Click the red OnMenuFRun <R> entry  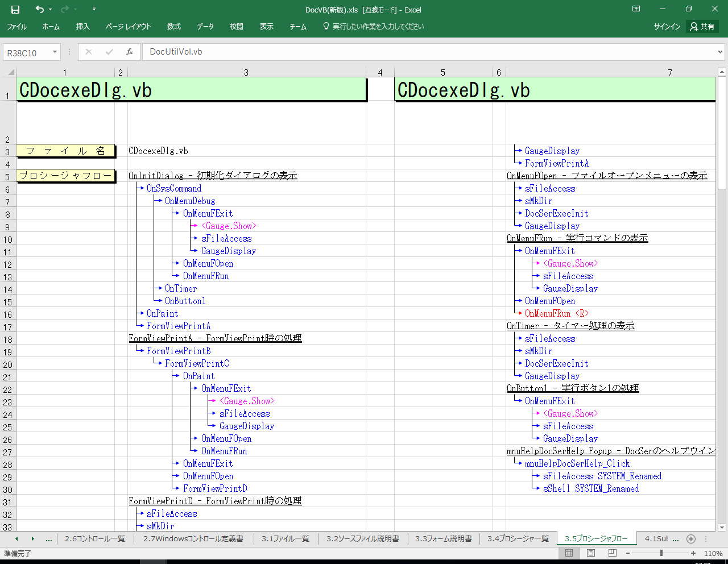point(557,313)
